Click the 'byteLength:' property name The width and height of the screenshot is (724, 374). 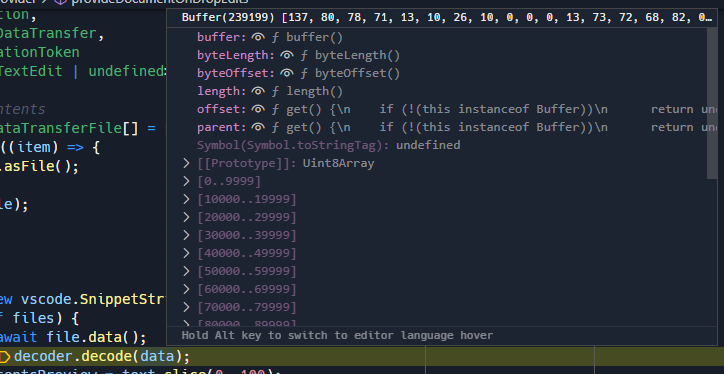[x=236, y=55]
